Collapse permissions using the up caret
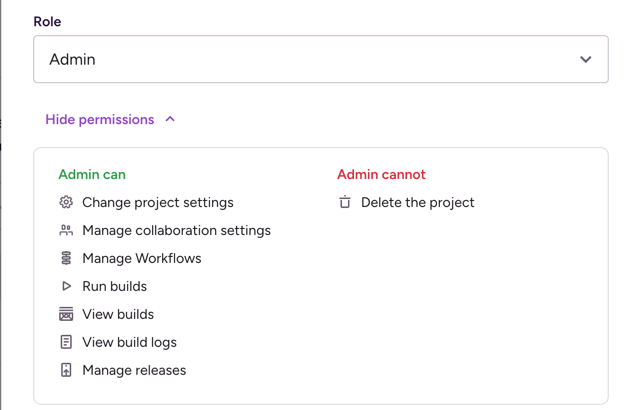Screen dimensions: 640x410 (170, 119)
